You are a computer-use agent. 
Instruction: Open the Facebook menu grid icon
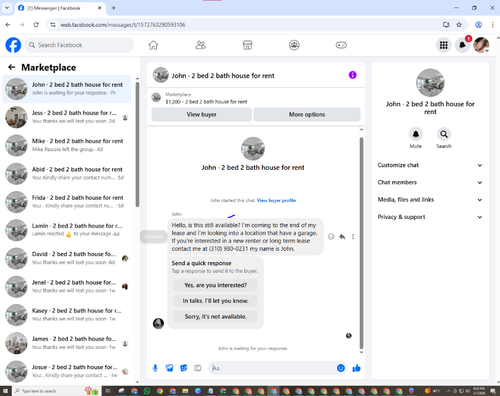pos(444,45)
